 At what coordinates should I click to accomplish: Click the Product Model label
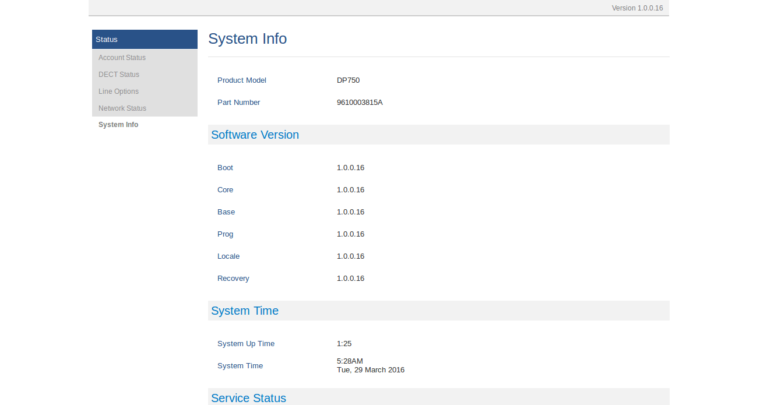click(x=241, y=80)
